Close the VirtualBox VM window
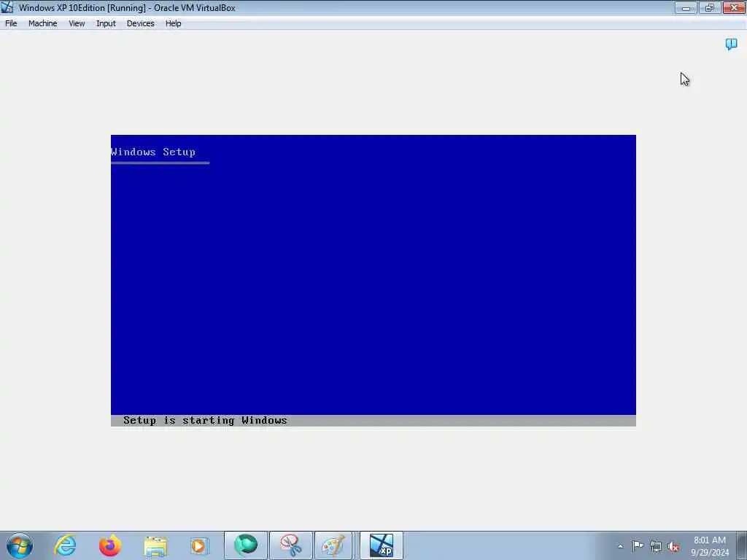This screenshot has height=560, width=747. 734,7
